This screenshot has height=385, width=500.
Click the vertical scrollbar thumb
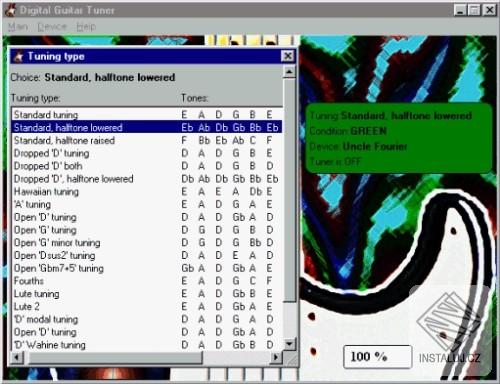[x=289, y=190]
